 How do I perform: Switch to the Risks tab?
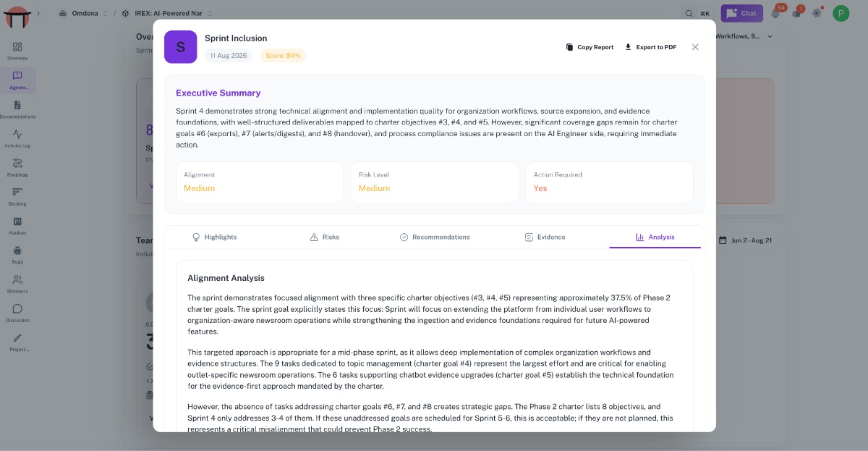click(x=324, y=237)
